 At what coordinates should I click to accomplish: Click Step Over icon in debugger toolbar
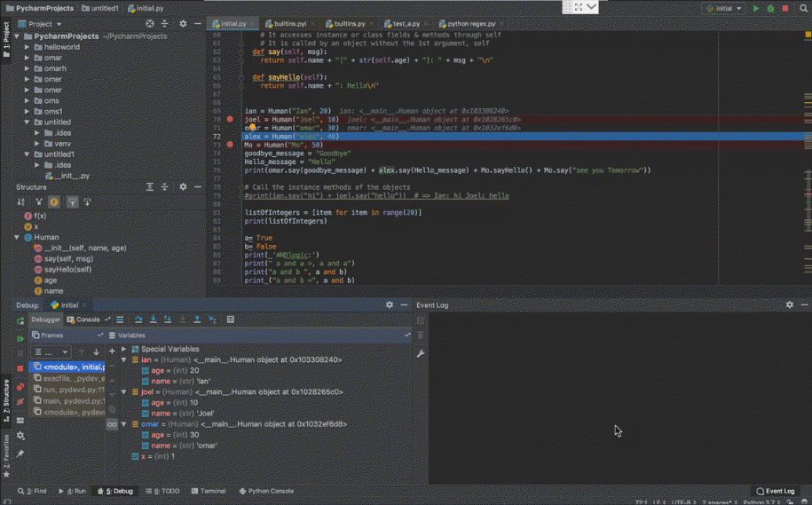[138, 320]
